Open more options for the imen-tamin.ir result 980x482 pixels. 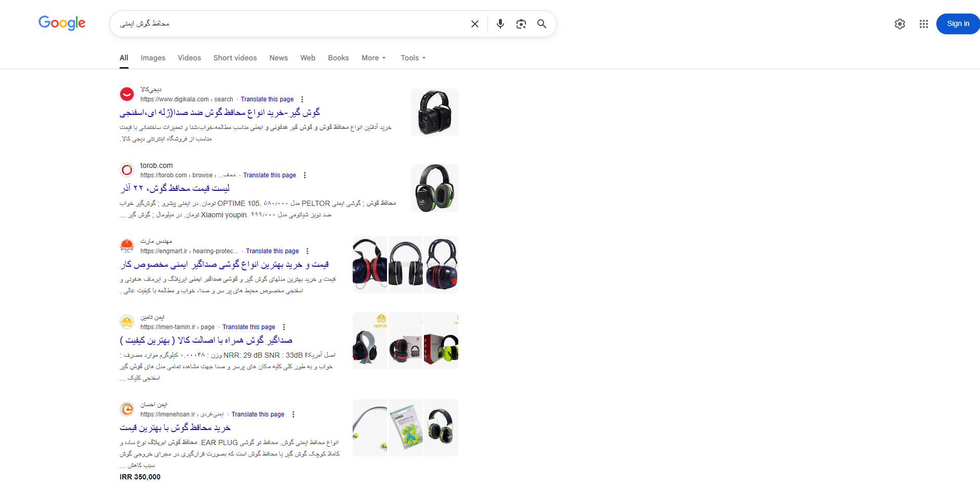(x=284, y=327)
